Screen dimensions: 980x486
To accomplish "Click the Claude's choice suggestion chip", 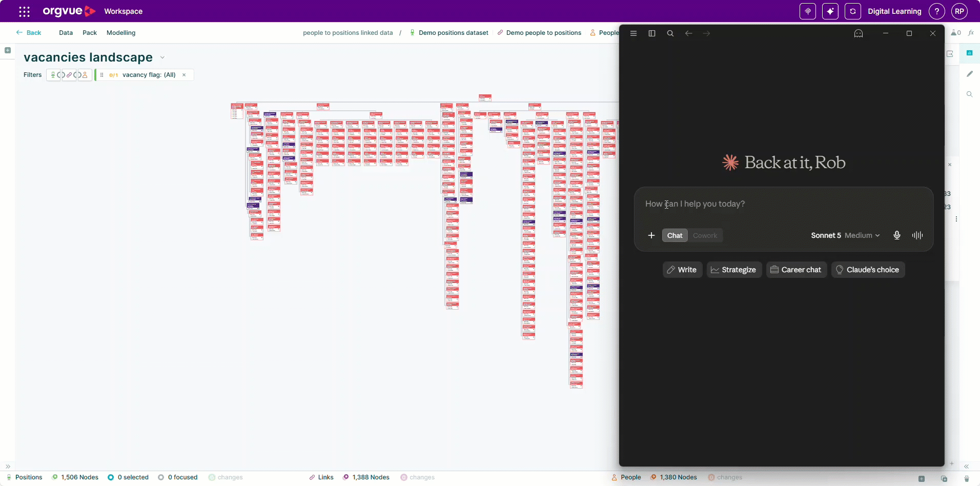I will pyautogui.click(x=868, y=270).
